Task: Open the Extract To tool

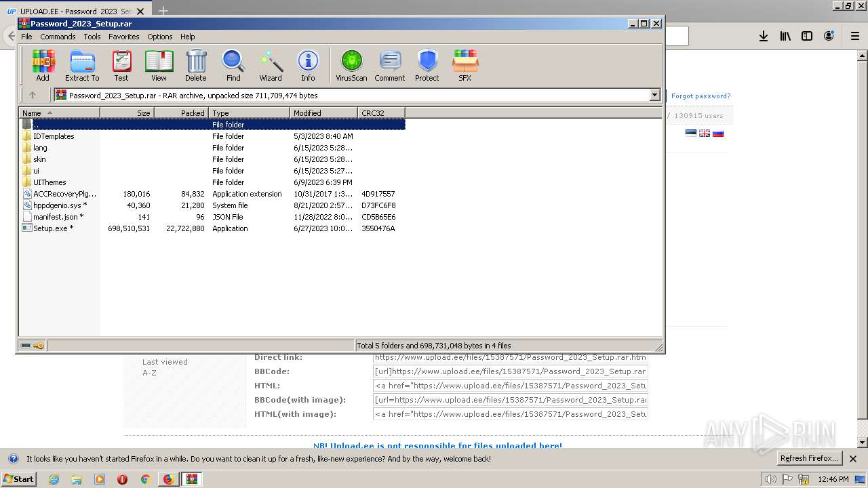Action: [82, 66]
